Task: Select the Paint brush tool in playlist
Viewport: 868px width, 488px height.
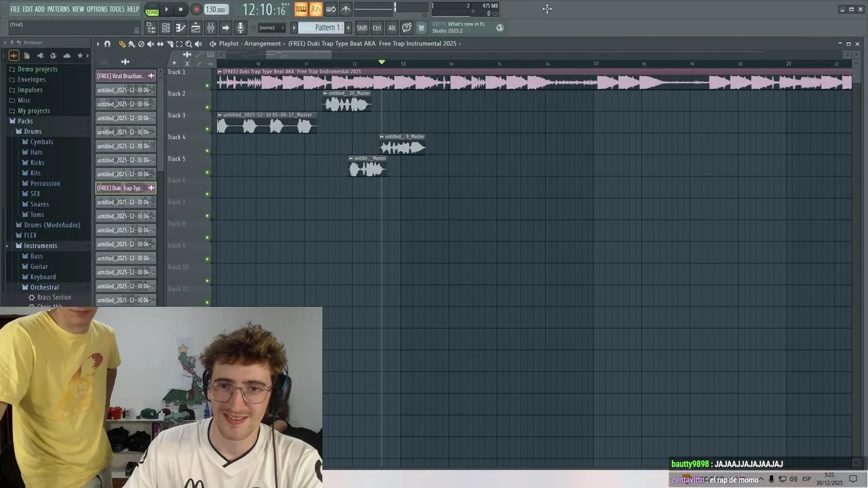Action: click(132, 44)
